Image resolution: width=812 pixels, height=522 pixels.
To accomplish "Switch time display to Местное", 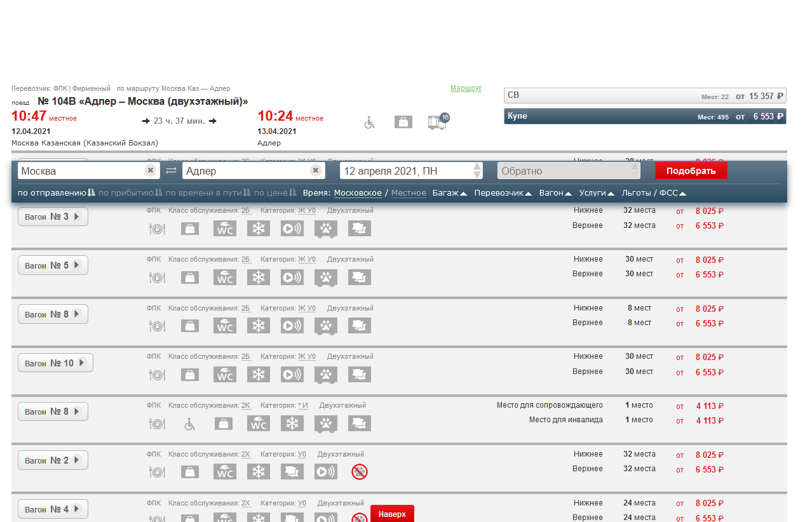I will click(409, 193).
